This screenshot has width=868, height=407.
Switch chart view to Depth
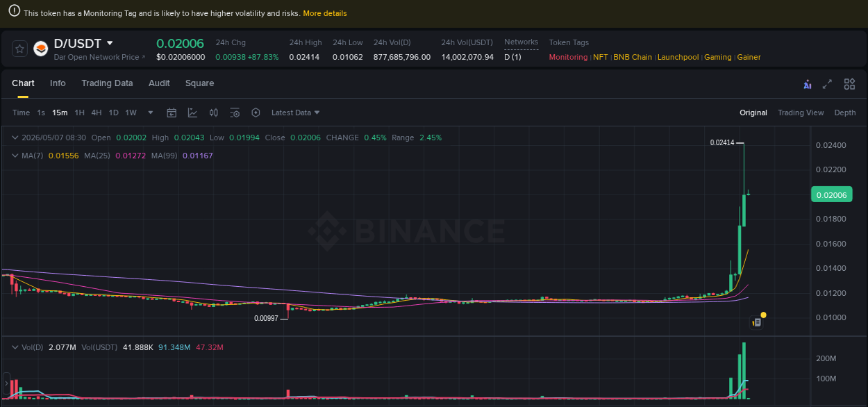tap(845, 113)
